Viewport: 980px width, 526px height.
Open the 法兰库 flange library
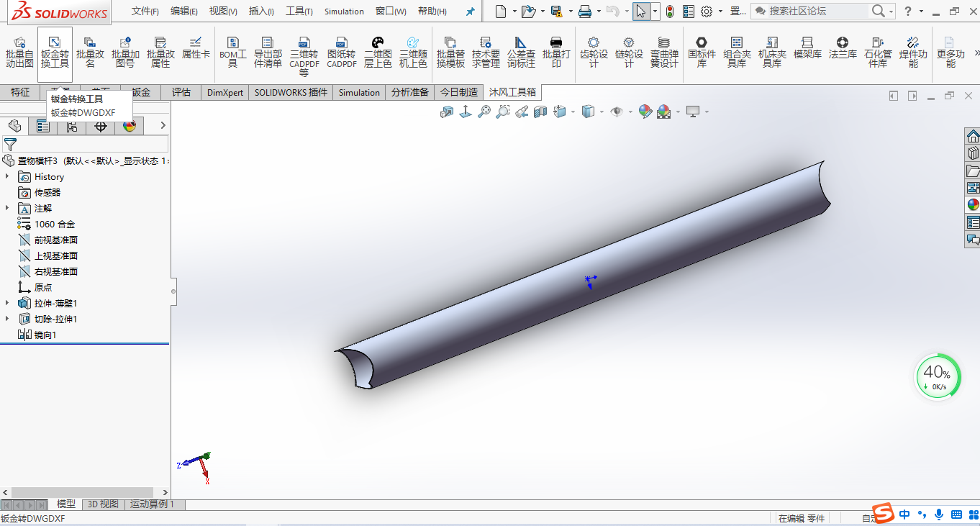point(843,49)
